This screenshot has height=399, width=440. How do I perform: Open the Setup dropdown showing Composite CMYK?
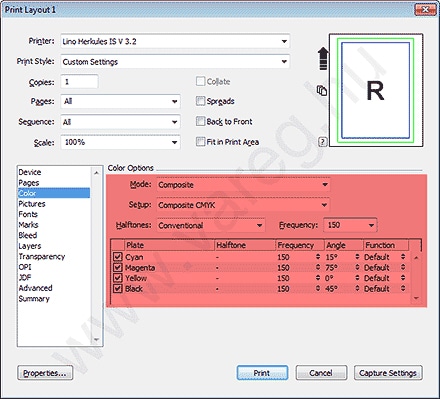243,205
